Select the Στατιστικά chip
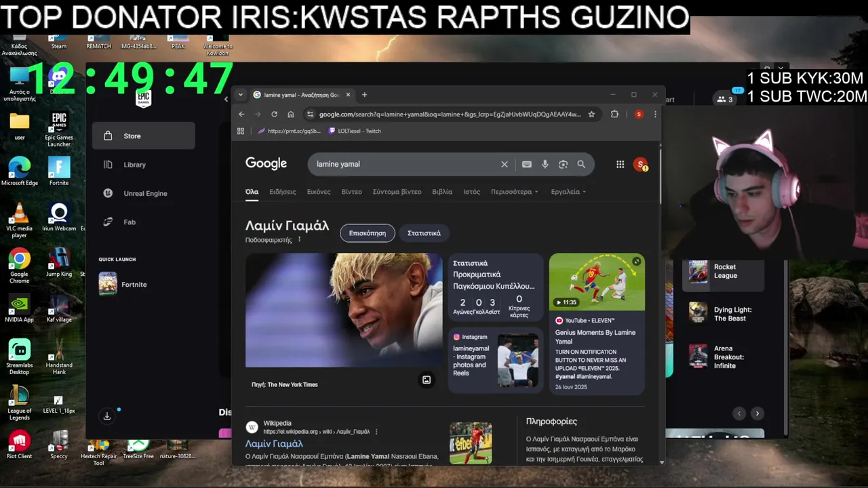 coord(424,233)
